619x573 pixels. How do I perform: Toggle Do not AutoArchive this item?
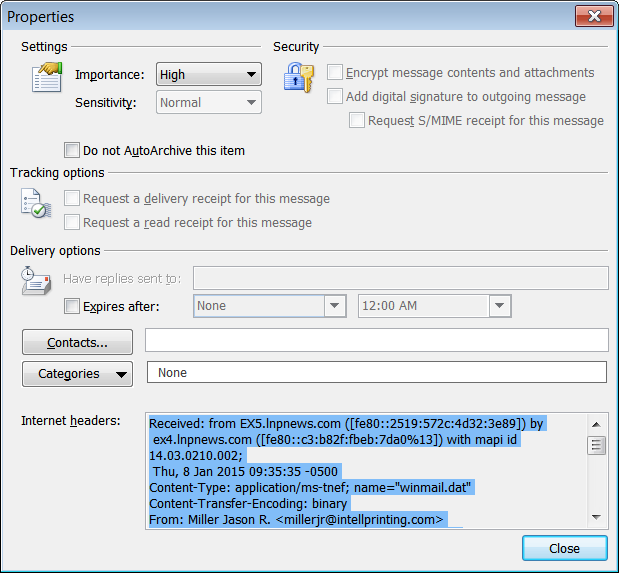coord(72,151)
